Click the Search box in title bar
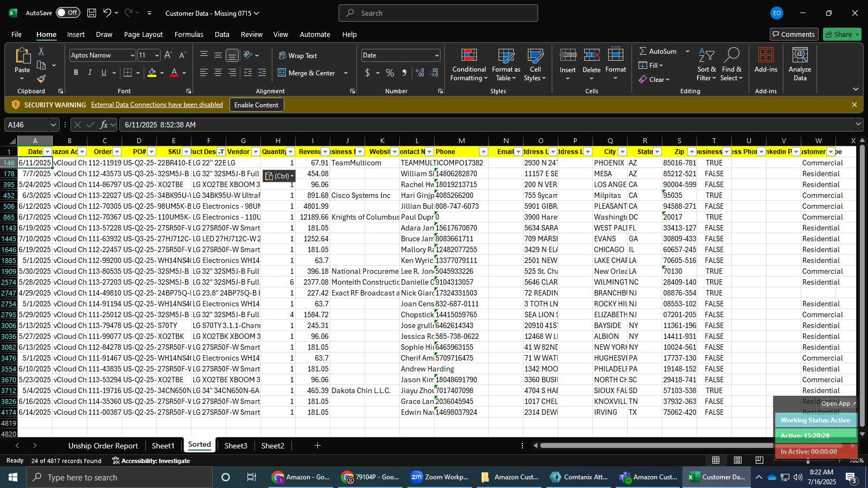868x488 pixels. click(x=438, y=13)
